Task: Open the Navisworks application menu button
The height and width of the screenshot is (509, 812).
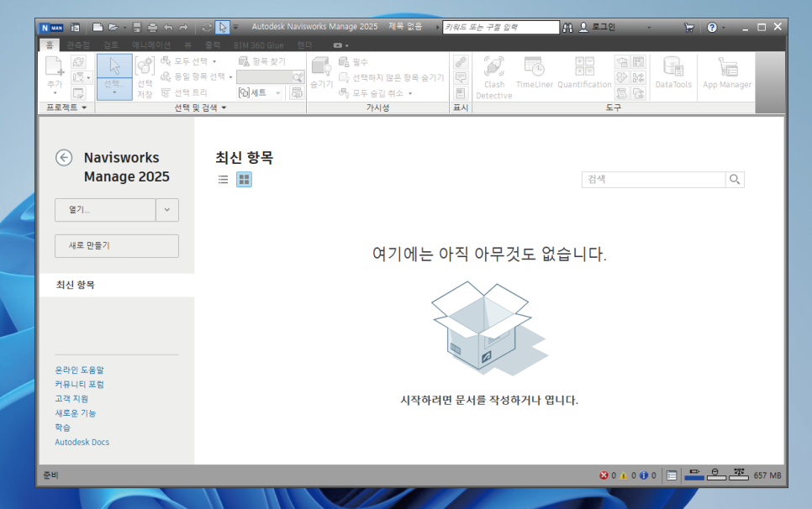Action: click(x=52, y=28)
